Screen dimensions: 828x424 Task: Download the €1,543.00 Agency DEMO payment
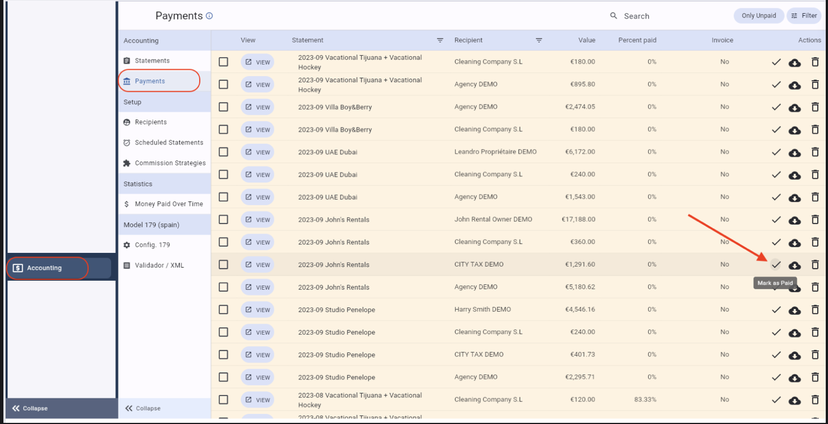point(794,197)
